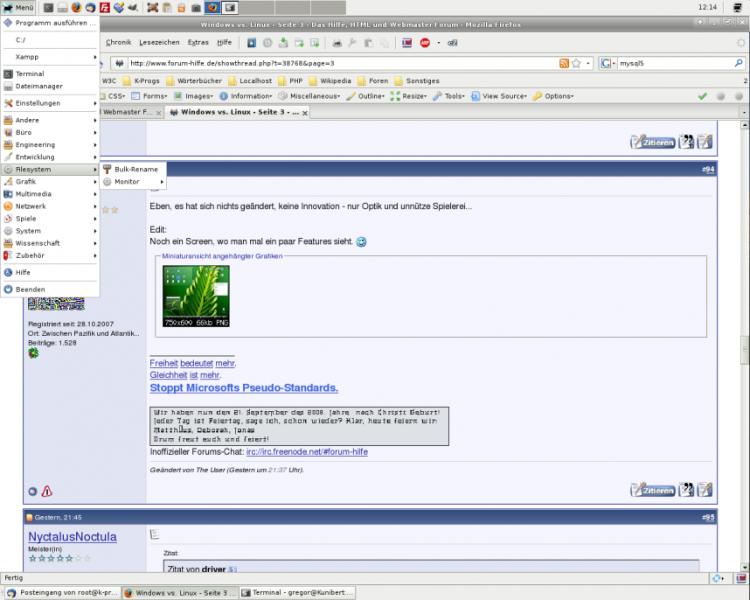
Task: Click the Adblock Plus icon in toolbar
Action: pyautogui.click(x=425, y=43)
